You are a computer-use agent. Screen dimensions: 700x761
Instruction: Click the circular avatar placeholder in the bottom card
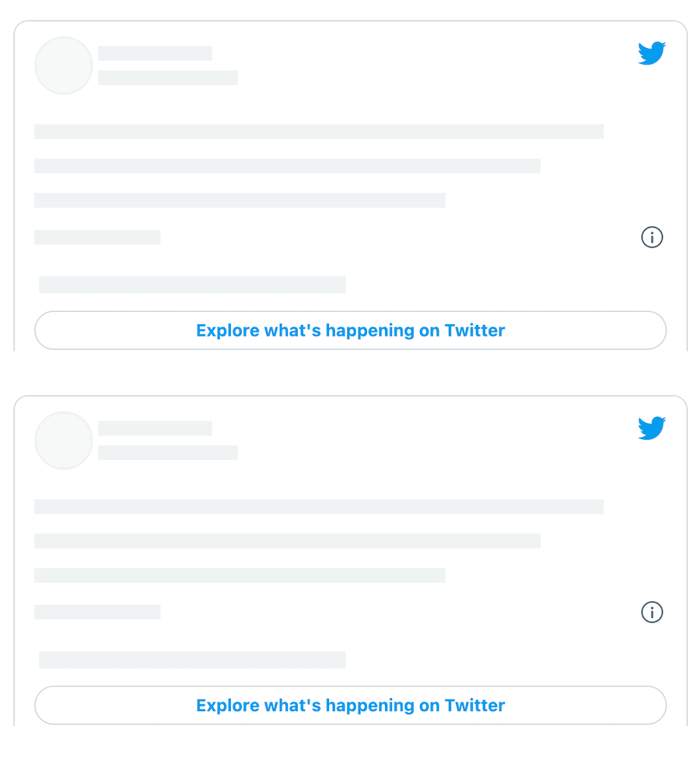(x=64, y=440)
